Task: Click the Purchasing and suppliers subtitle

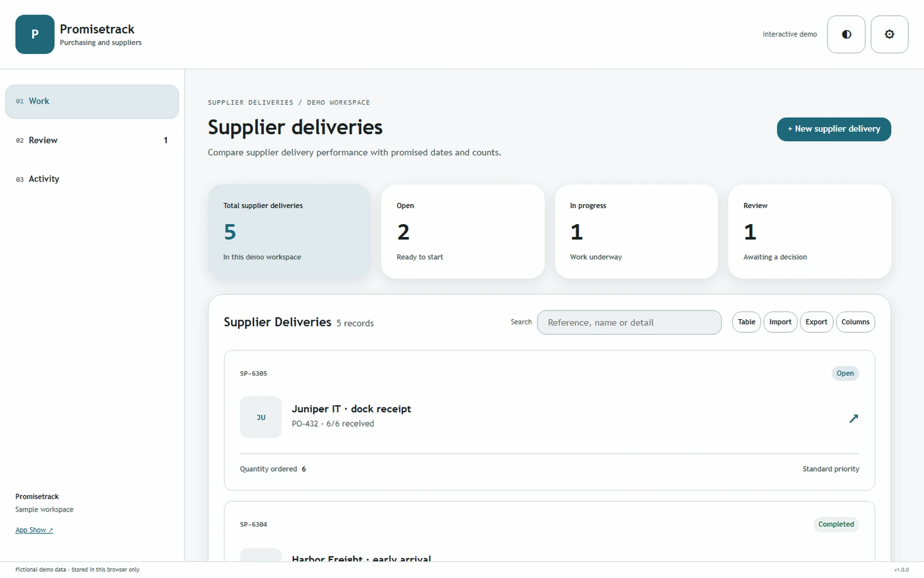Action: tap(100, 42)
